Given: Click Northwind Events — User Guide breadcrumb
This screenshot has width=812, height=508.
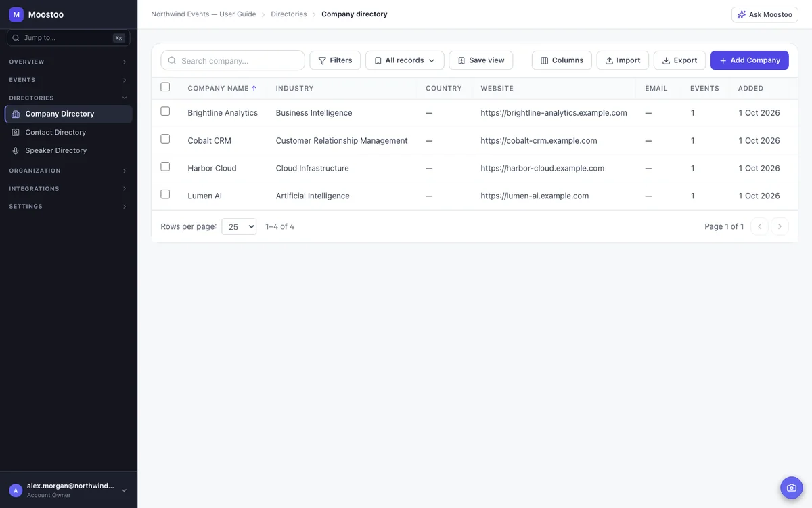Looking at the screenshot, I should click(204, 14).
